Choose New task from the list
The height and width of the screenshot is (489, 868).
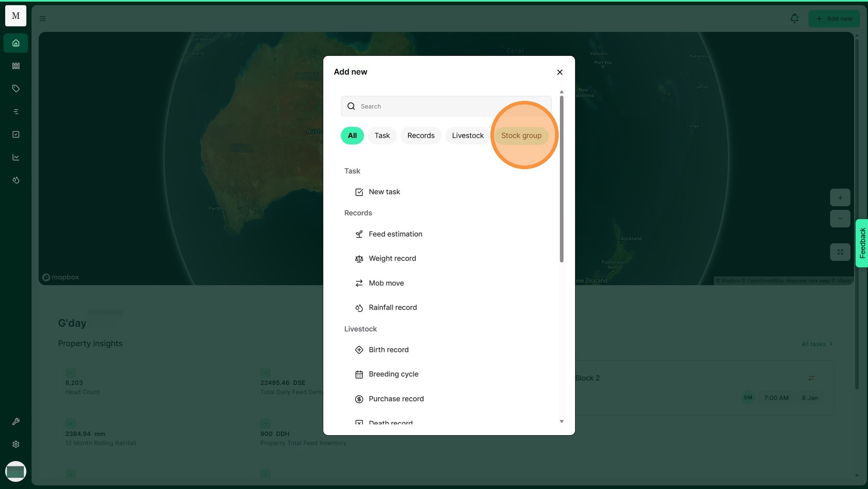click(384, 192)
